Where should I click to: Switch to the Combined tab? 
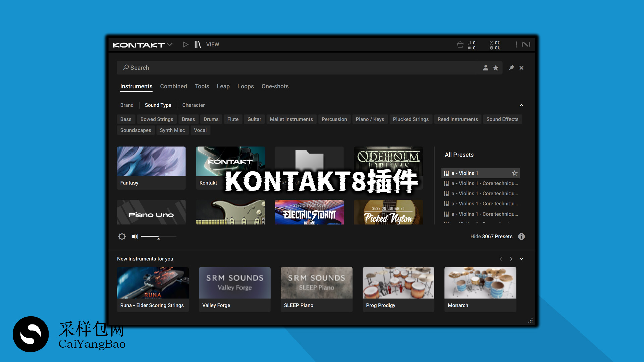pyautogui.click(x=173, y=86)
